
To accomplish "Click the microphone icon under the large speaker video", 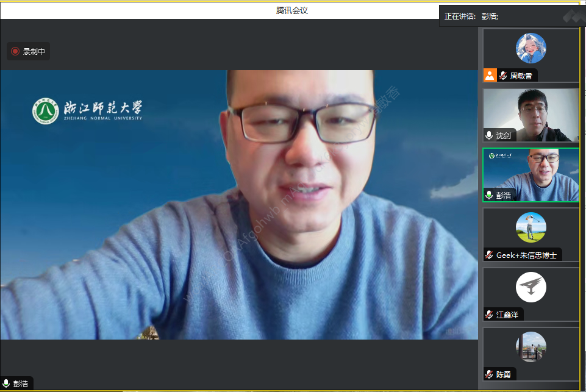I will pos(6,383).
